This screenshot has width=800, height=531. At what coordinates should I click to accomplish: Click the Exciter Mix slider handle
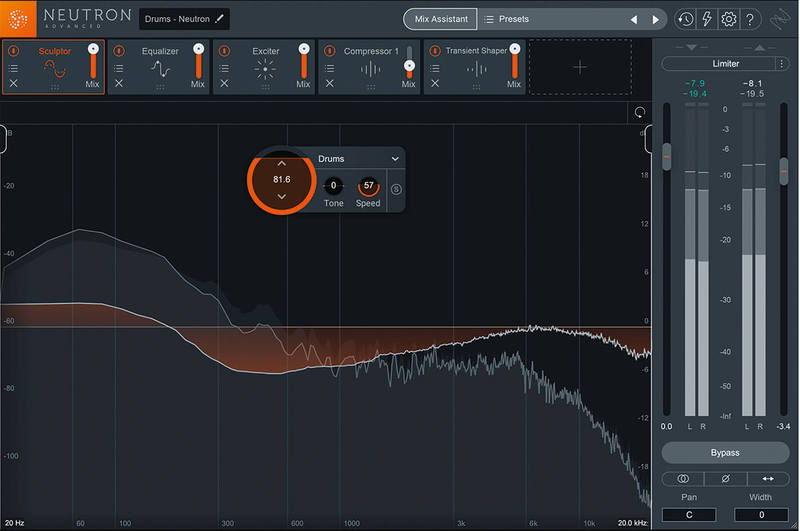(304, 49)
